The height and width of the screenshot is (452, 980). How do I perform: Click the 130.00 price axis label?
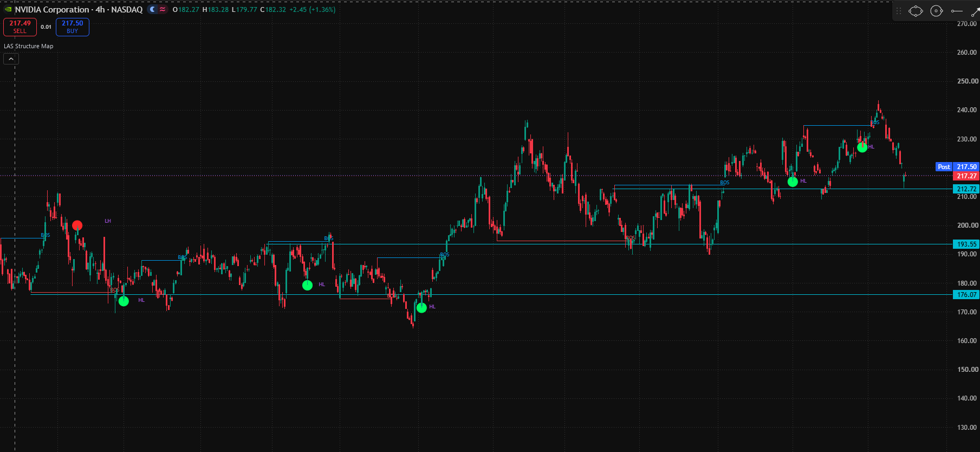click(x=967, y=428)
